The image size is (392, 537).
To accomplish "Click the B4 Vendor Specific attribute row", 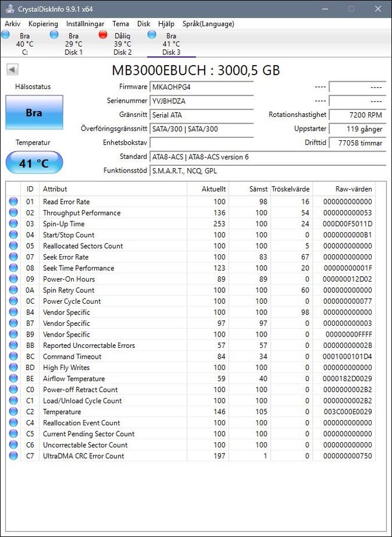I will tap(191, 312).
